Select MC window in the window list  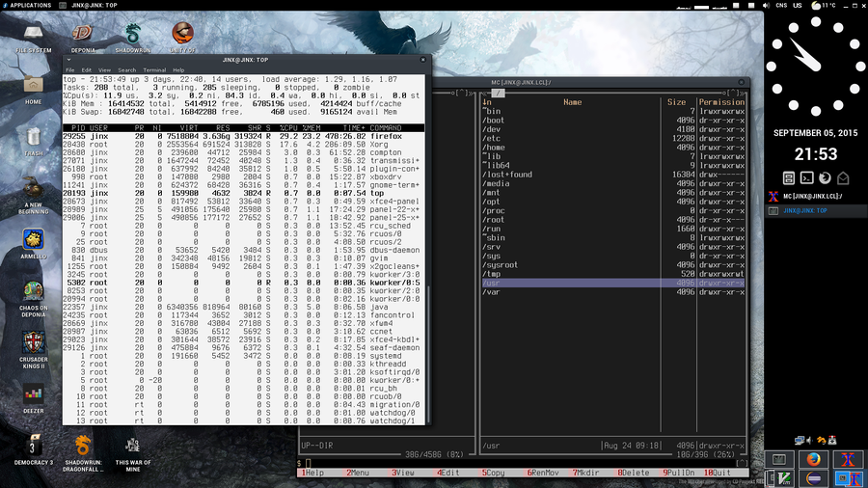click(815, 196)
